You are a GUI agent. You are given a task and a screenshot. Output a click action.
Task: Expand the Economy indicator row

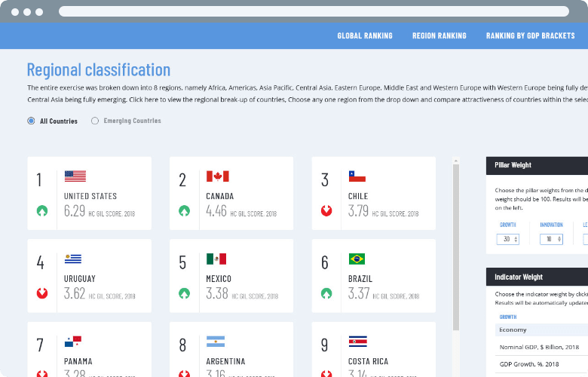pyautogui.click(x=541, y=329)
